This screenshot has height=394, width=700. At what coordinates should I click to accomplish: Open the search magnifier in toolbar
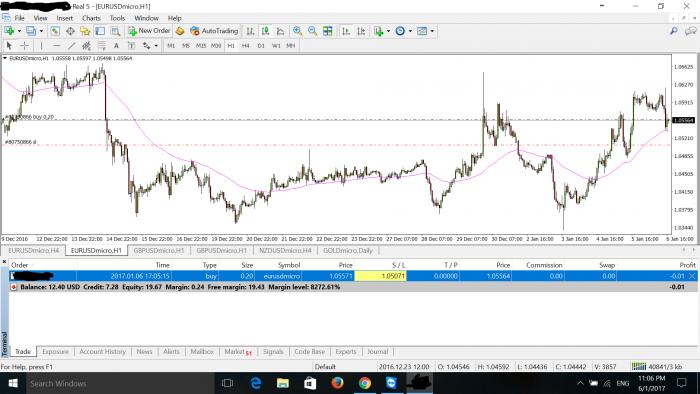pos(674,31)
